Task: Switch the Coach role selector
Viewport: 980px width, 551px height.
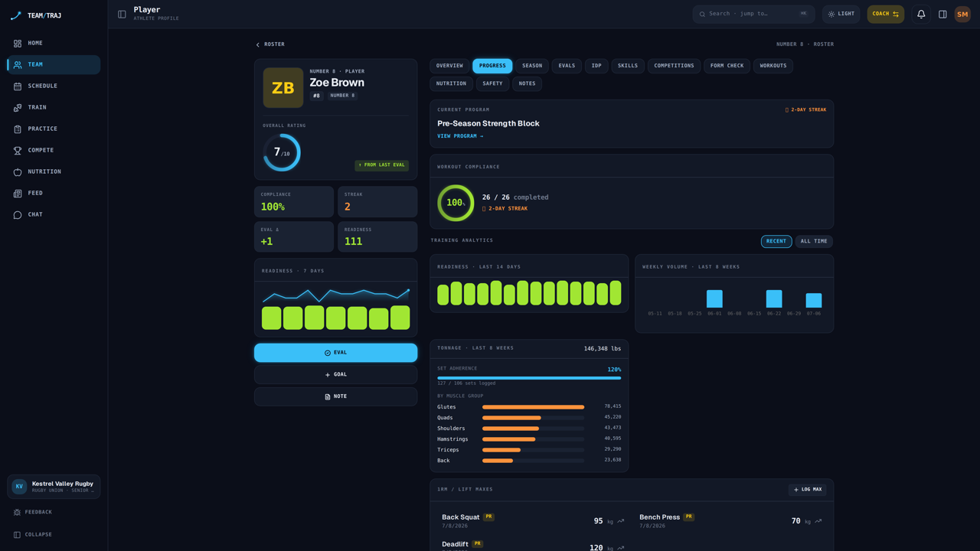Action: pyautogui.click(x=885, y=14)
